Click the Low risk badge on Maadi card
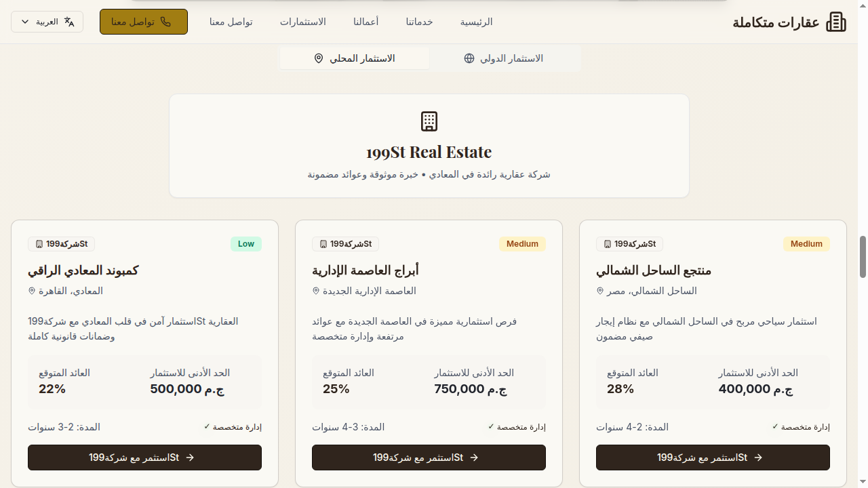This screenshot has width=868, height=488. (245, 244)
